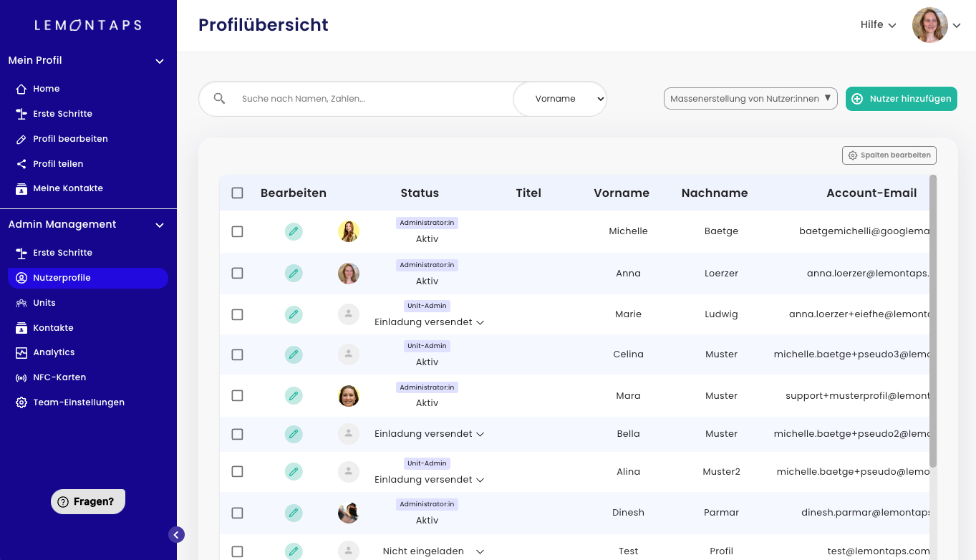This screenshot has width=976, height=560.
Task: Click the edit pencil icon for Michelle Baetge
Action: 293,231
